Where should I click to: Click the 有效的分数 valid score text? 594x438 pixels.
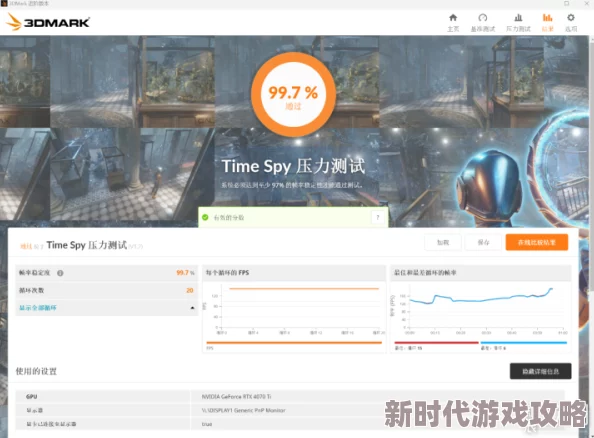pos(229,217)
